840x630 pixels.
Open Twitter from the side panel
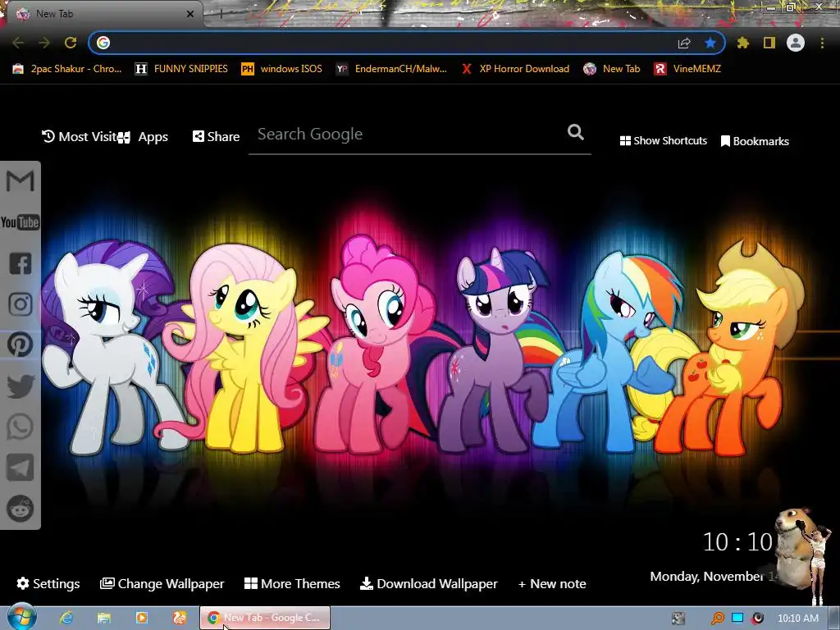[21, 386]
